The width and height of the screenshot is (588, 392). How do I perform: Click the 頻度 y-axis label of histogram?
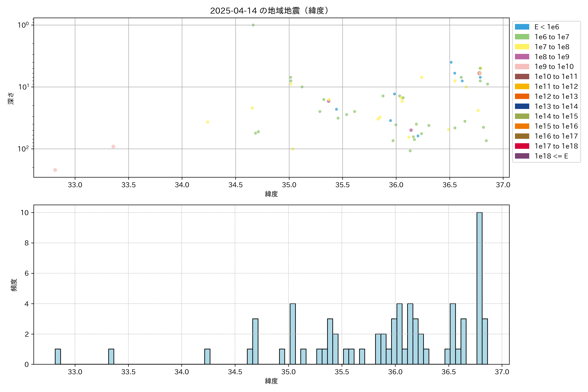14,285
